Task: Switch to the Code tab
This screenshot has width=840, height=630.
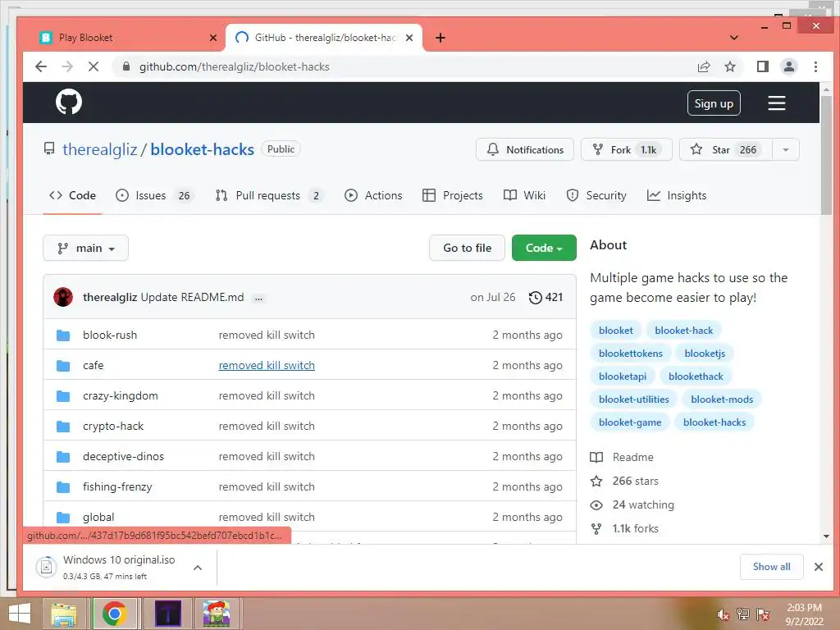Action: tap(72, 195)
